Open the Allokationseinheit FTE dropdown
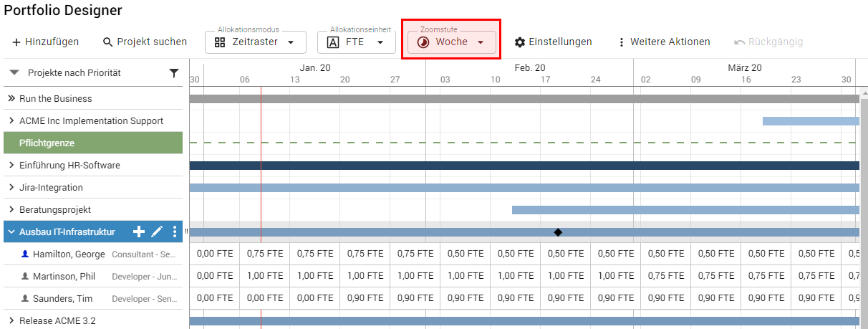Image resolution: width=868 pixels, height=329 pixels. coord(356,42)
